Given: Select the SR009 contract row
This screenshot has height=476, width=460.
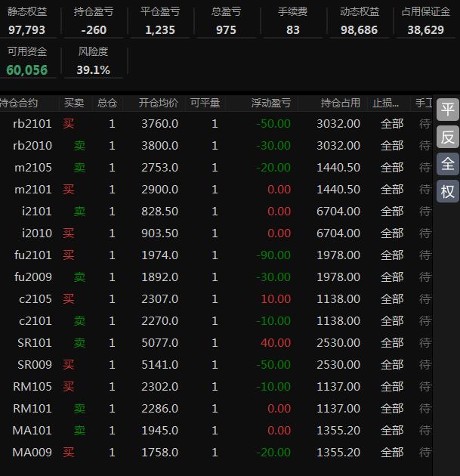Looking at the screenshot, I should [x=216, y=365].
